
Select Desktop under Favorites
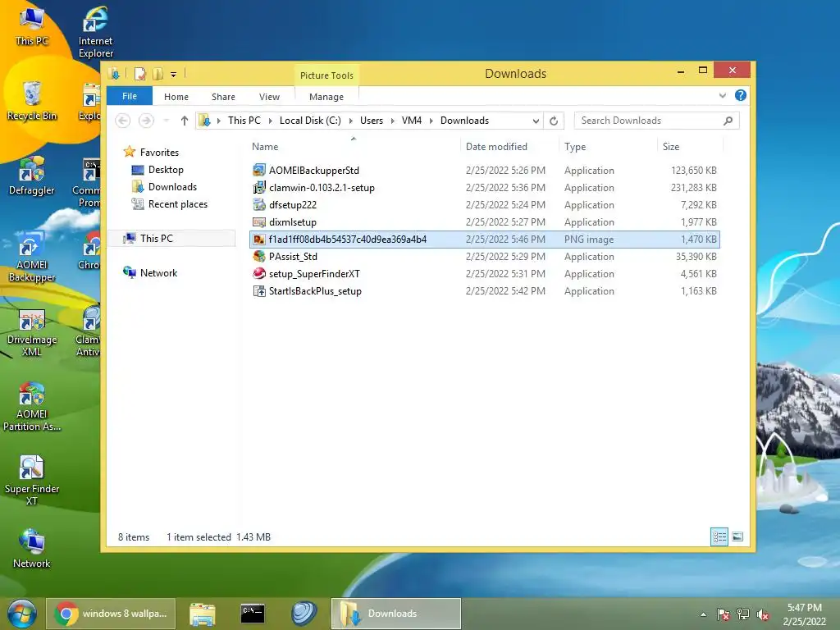pyautogui.click(x=166, y=170)
